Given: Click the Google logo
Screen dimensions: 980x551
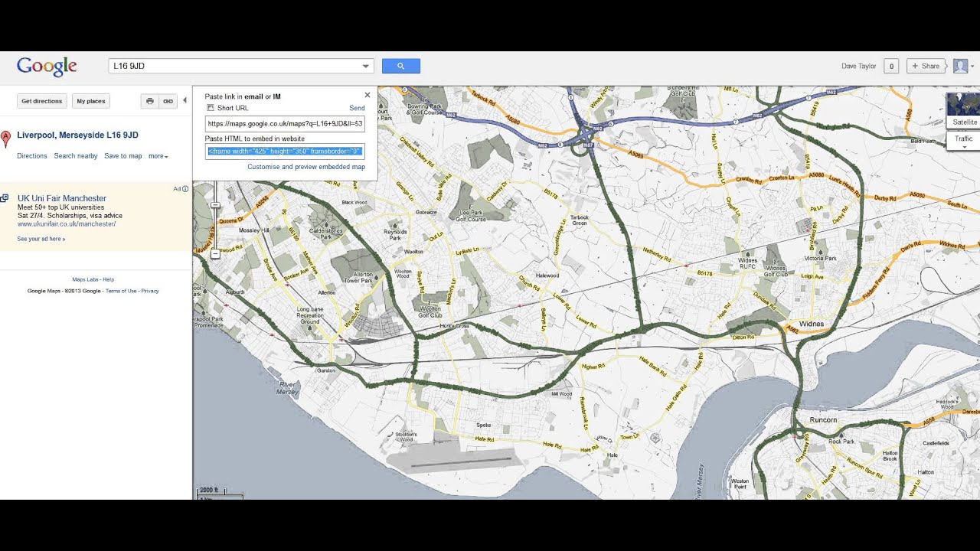Looking at the screenshot, I should pyautogui.click(x=47, y=66).
